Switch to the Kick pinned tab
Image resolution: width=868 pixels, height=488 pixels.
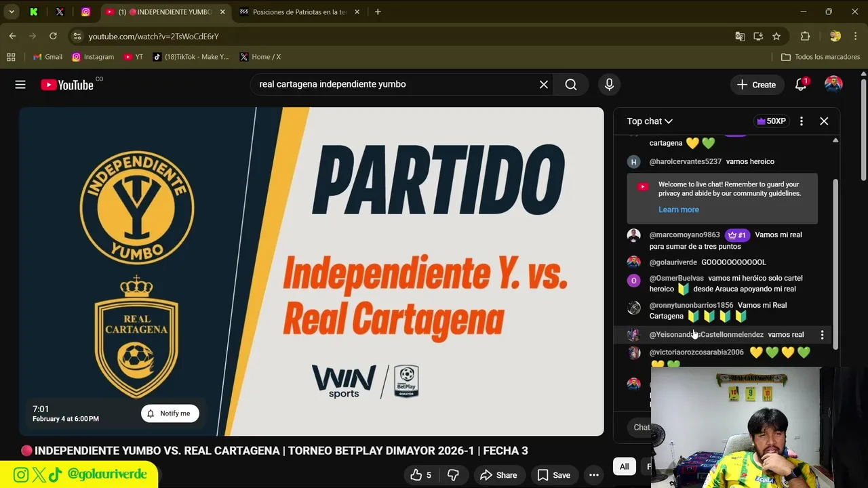click(34, 12)
